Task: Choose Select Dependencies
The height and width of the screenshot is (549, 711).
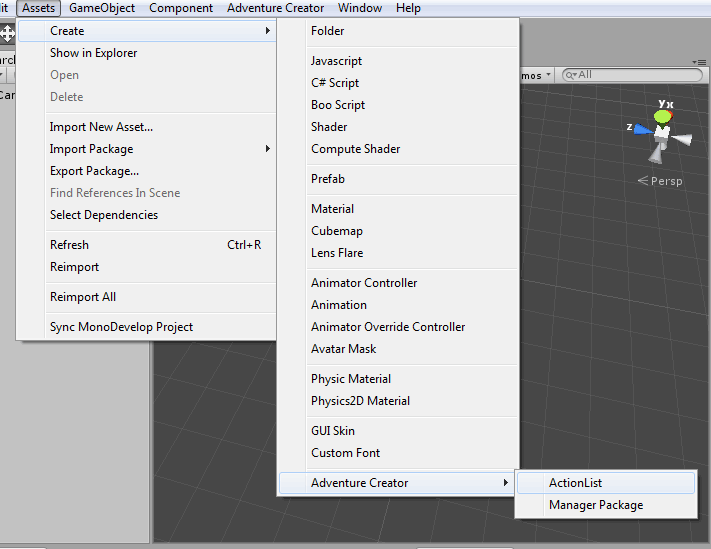Action: pyautogui.click(x=147, y=215)
